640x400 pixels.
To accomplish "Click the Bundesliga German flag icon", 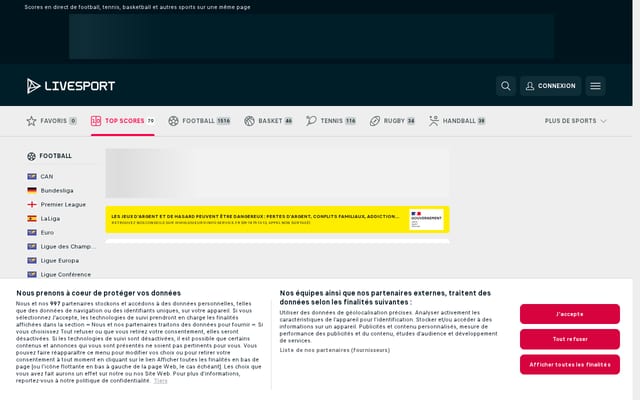I will (32, 190).
